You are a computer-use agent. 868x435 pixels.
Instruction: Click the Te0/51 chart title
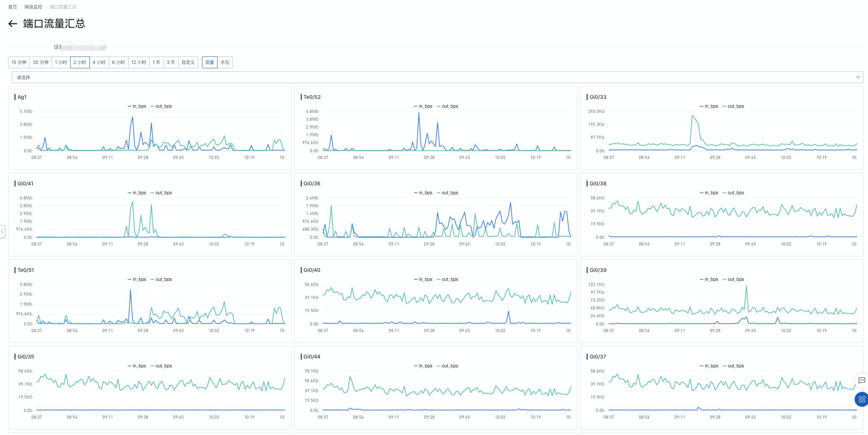point(26,270)
